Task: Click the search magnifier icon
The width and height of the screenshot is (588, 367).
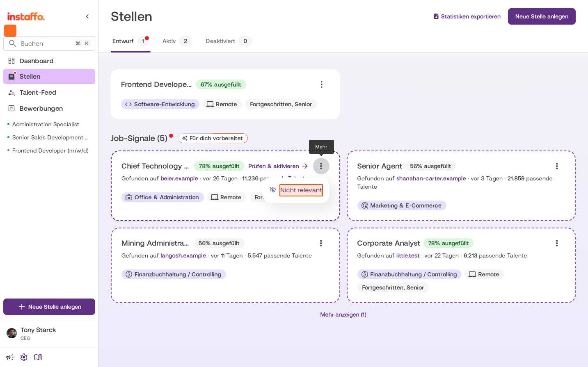Action: (x=13, y=43)
